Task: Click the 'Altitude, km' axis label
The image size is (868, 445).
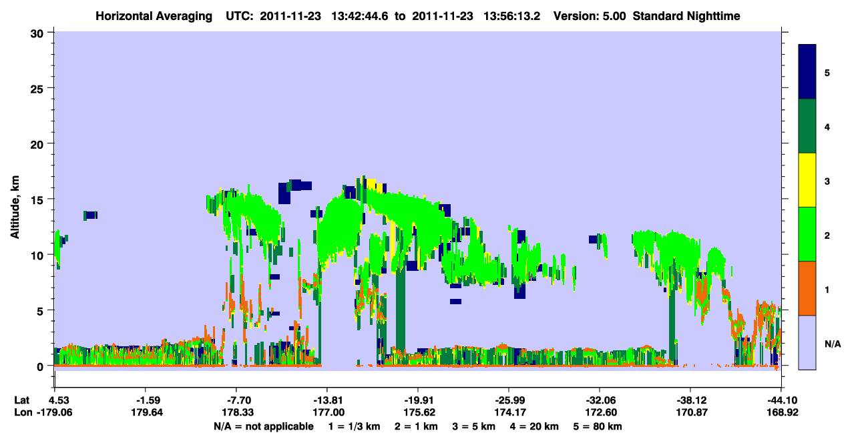Action: click(x=15, y=205)
